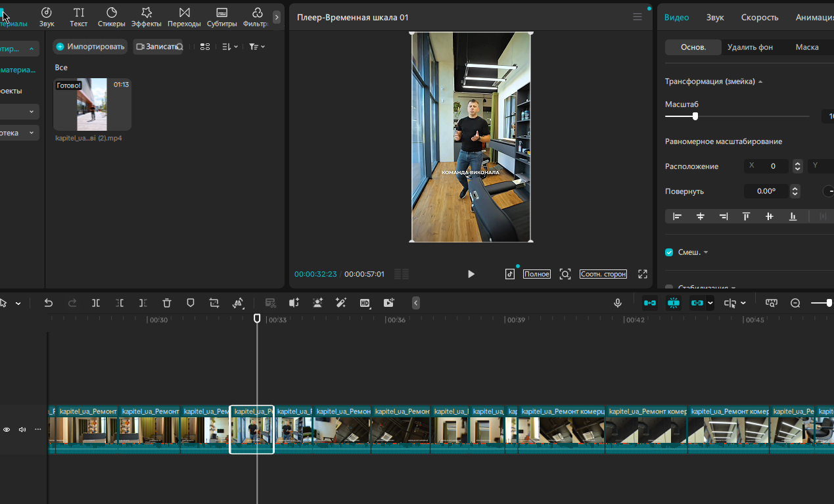The image size is (834, 504).
Task: Click the crop icon in timeline toolbar
Action: tap(214, 303)
